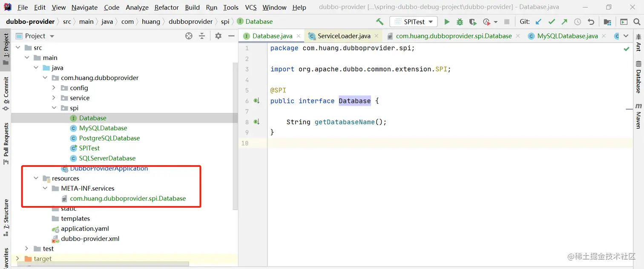Open the profiler options dropdown arrow
Viewport: 644px width, 269px height.
tap(496, 22)
